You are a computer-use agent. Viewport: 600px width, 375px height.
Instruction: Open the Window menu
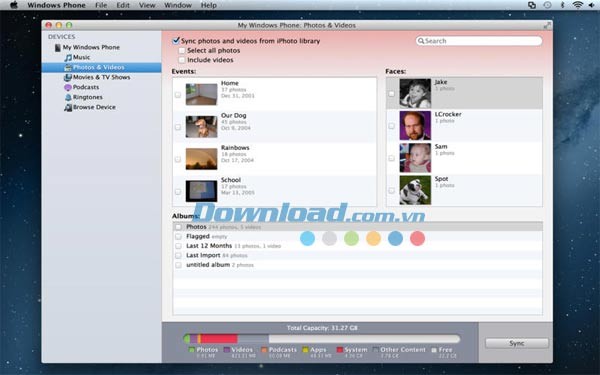tap(178, 5)
